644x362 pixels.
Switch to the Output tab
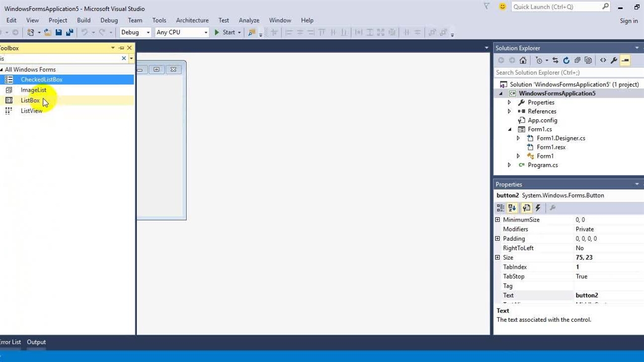(x=36, y=342)
